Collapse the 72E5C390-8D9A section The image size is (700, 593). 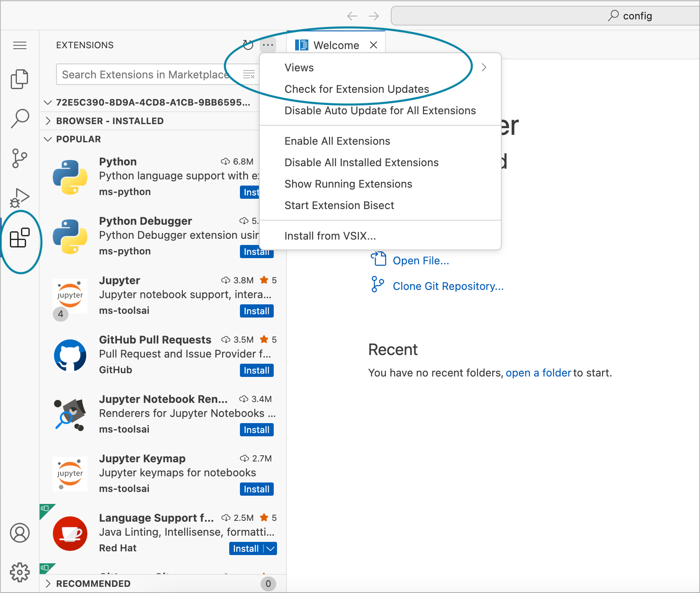(x=48, y=102)
